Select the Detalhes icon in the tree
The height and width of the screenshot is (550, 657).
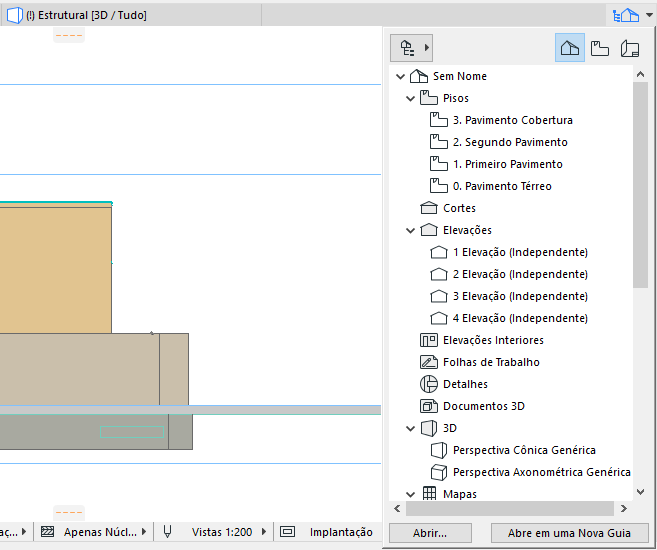(x=429, y=384)
